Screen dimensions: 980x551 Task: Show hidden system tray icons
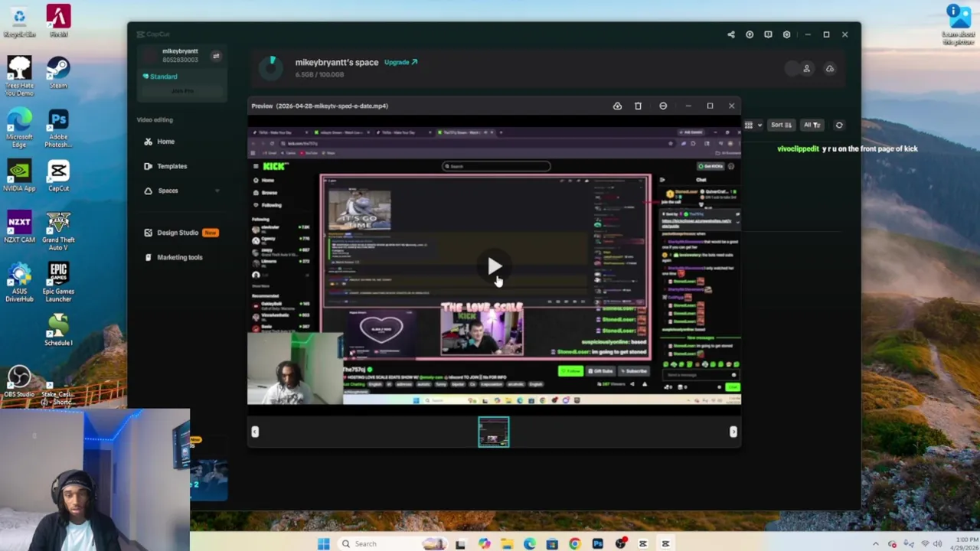(x=875, y=544)
